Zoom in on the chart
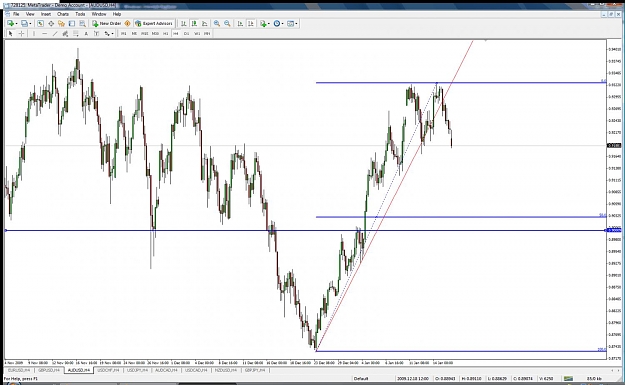 217,24
